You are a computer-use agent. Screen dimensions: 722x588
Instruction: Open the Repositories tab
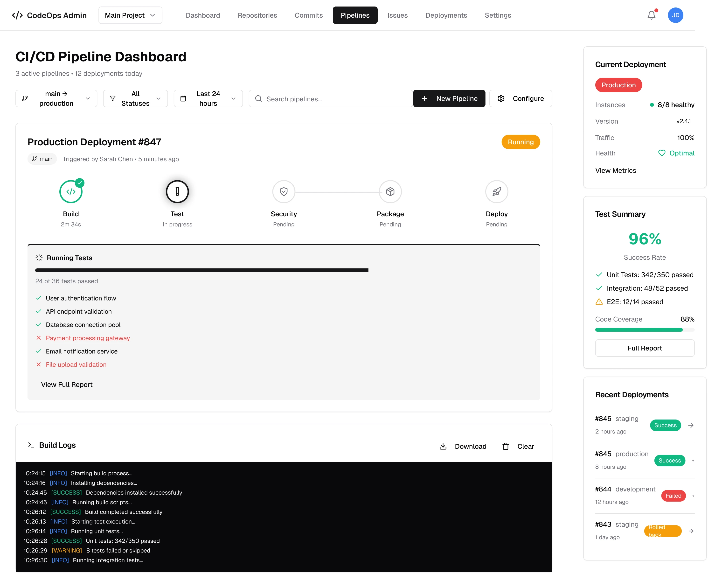tap(257, 15)
